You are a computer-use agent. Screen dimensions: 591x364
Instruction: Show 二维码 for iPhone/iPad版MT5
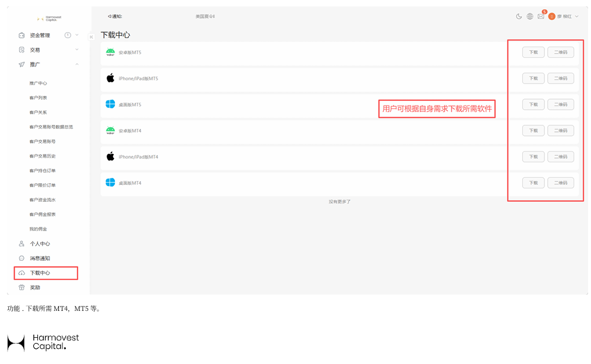[561, 78]
